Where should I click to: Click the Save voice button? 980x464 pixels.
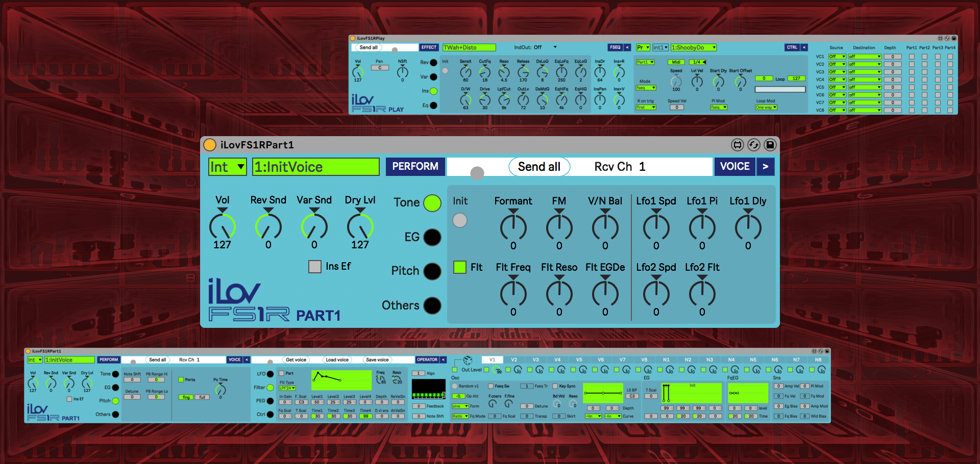[x=377, y=359]
